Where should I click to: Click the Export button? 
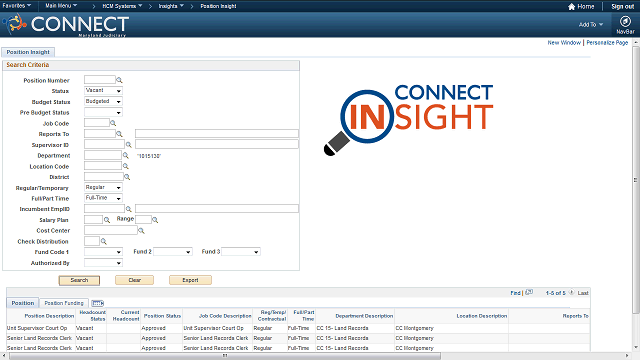(x=190, y=280)
